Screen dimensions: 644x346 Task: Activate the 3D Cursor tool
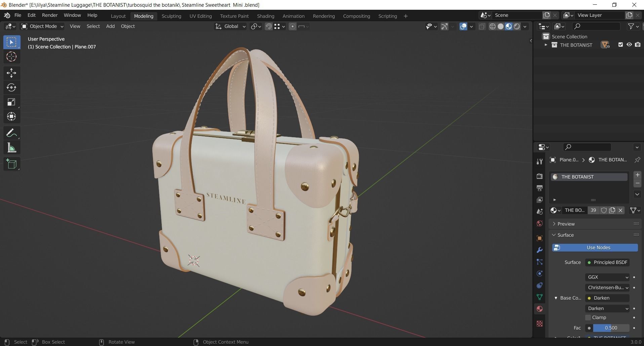tap(11, 56)
